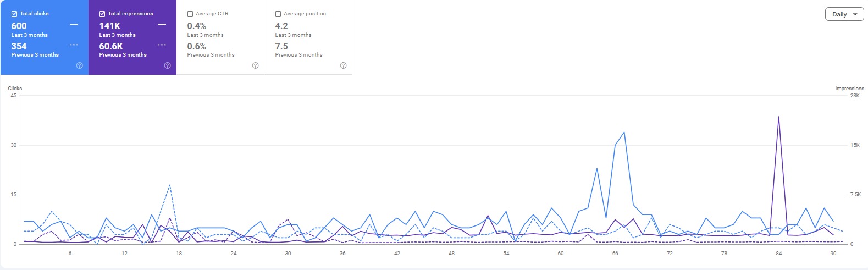Click the impressions spike peak near day 84
This screenshot has width=868, height=270.
pos(778,117)
